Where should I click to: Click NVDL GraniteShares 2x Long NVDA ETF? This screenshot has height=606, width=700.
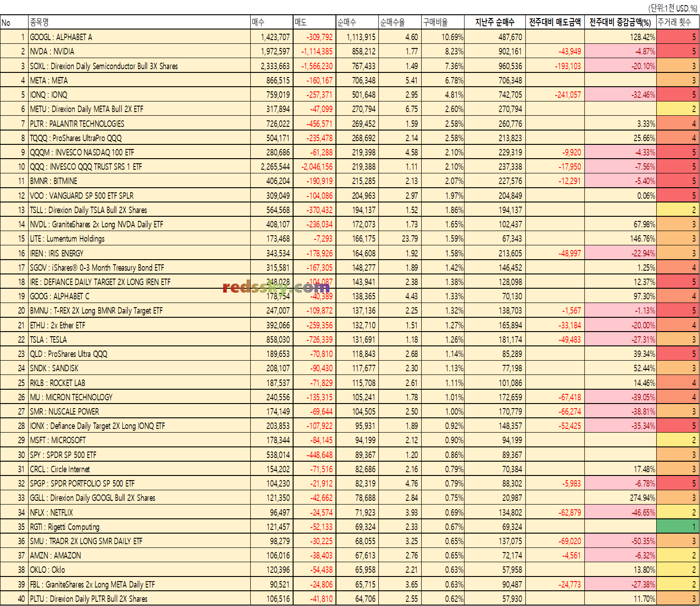(139, 224)
